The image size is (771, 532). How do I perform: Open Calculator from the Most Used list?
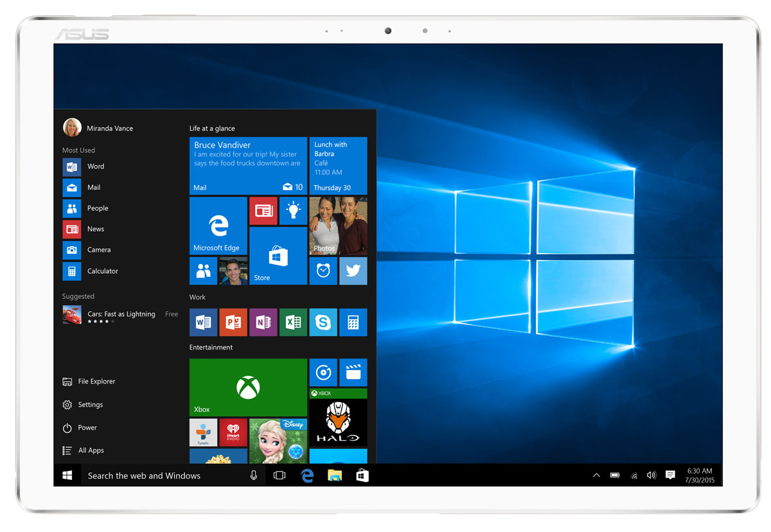[91, 271]
